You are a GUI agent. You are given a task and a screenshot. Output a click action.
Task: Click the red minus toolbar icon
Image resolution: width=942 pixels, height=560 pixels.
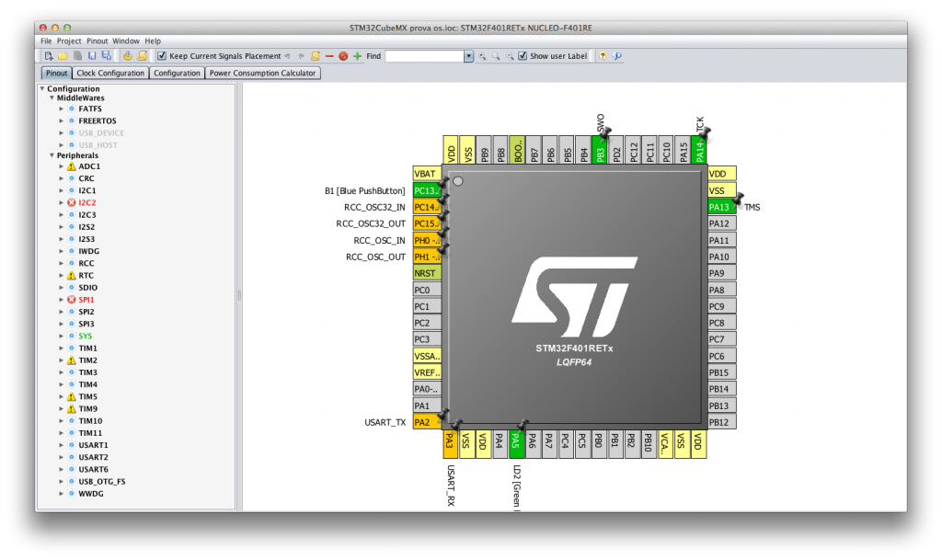click(329, 56)
